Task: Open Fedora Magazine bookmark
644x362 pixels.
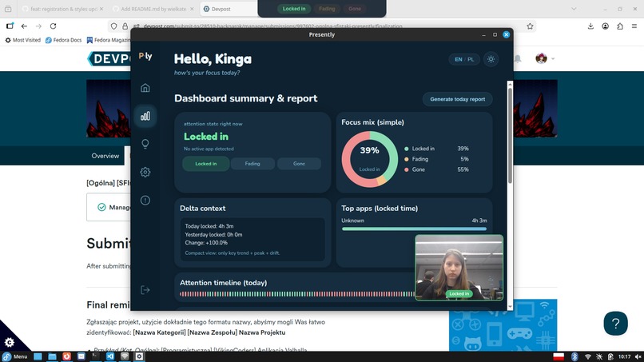Action: coord(109,40)
